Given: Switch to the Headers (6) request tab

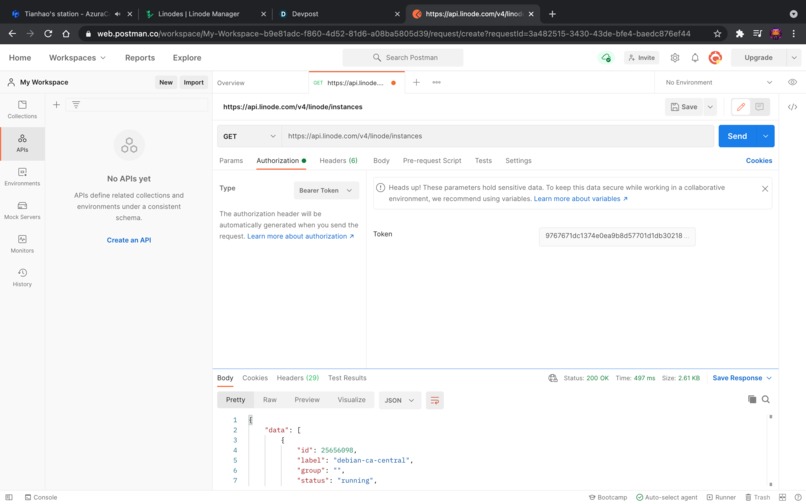Looking at the screenshot, I should click(x=338, y=160).
